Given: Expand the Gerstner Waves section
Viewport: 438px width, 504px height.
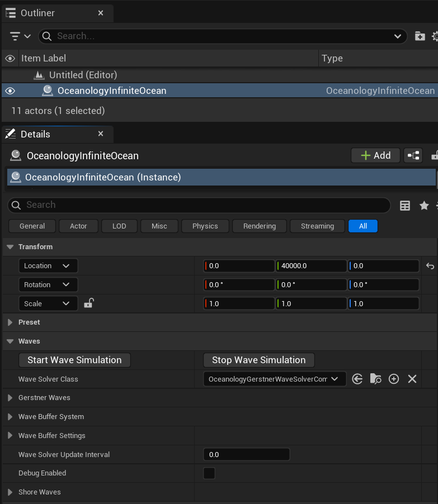Looking at the screenshot, I should click(x=10, y=397).
